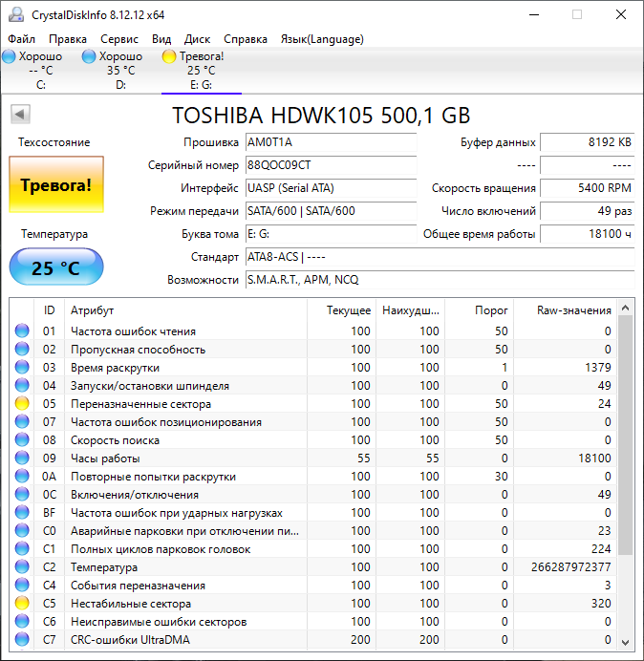Click the text Частота ошибок чтения

point(133,331)
